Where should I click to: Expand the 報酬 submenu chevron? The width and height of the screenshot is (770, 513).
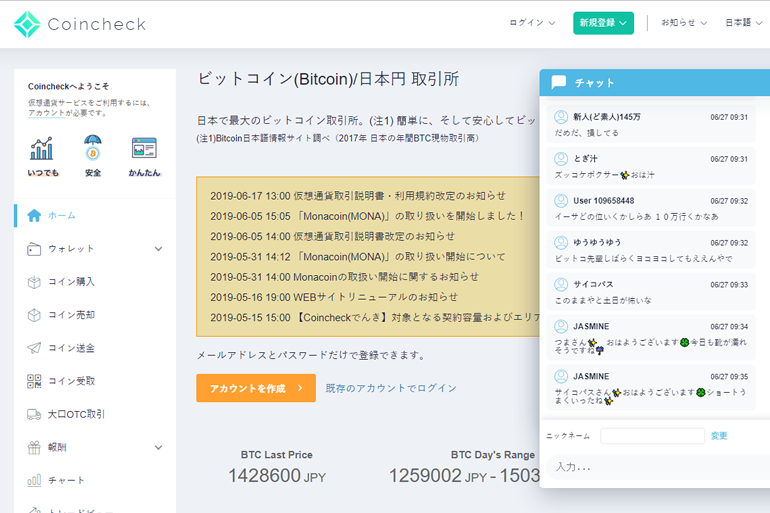click(x=158, y=447)
